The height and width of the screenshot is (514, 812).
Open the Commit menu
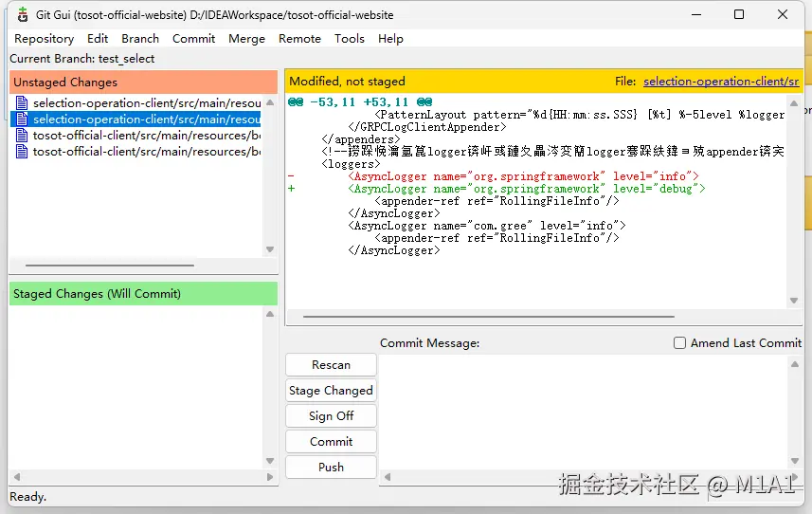193,39
